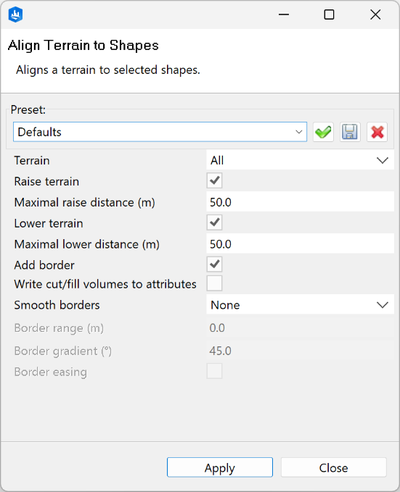
Task: Click the Close button
Action: point(334,467)
